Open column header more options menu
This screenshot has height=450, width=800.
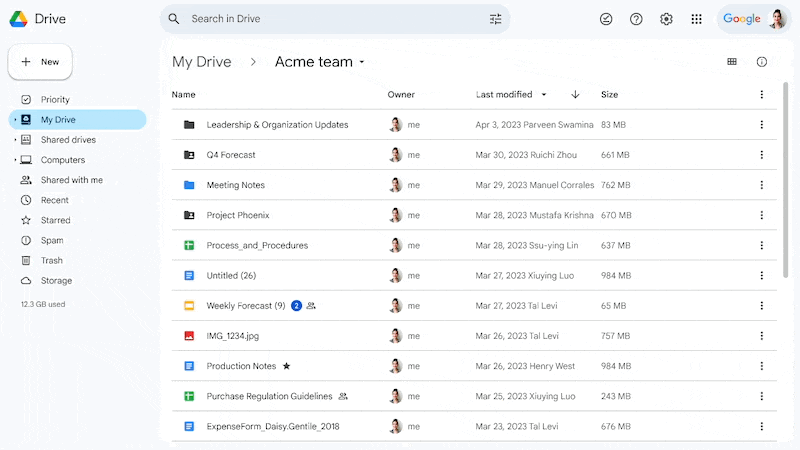[761, 94]
